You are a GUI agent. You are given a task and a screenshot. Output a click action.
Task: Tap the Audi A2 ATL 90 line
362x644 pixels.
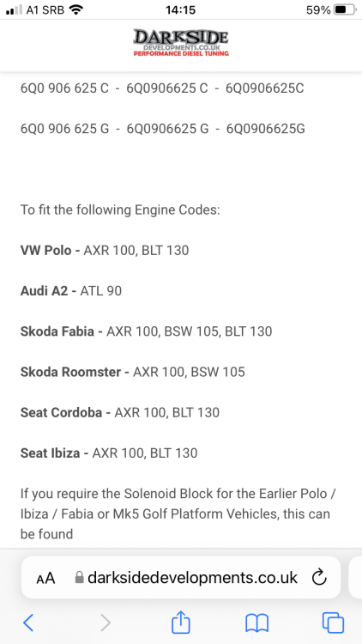click(71, 291)
